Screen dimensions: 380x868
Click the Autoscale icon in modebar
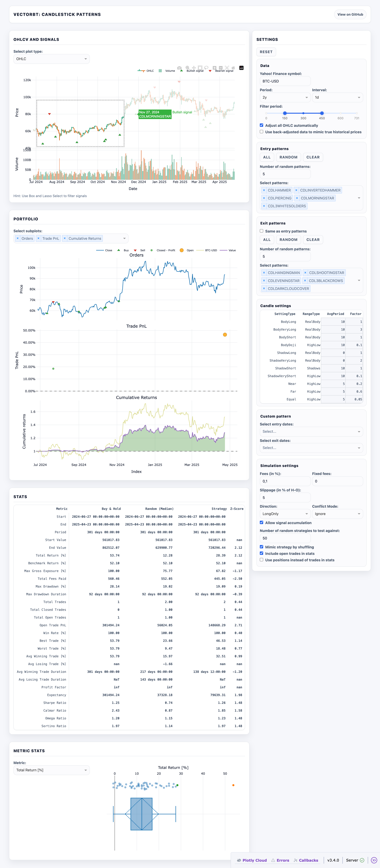[227, 68]
